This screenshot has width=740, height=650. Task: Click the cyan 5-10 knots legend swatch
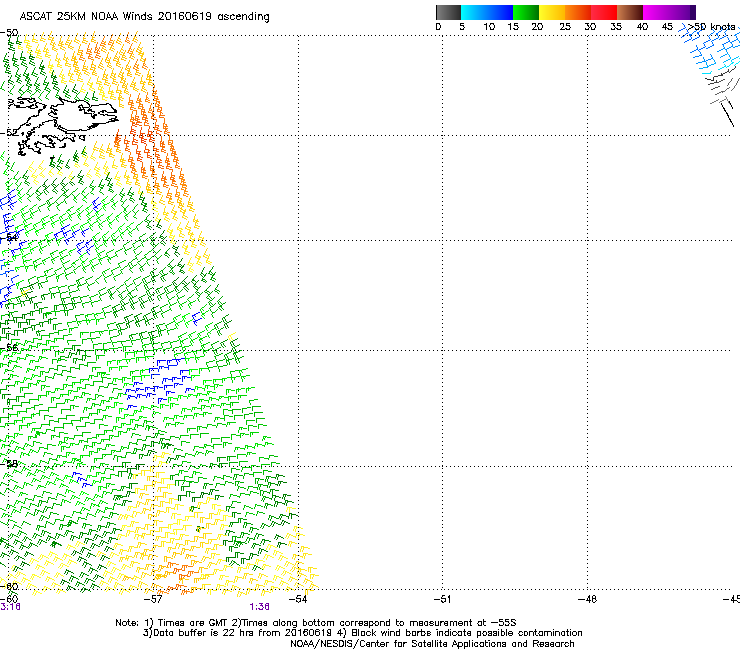click(x=474, y=12)
